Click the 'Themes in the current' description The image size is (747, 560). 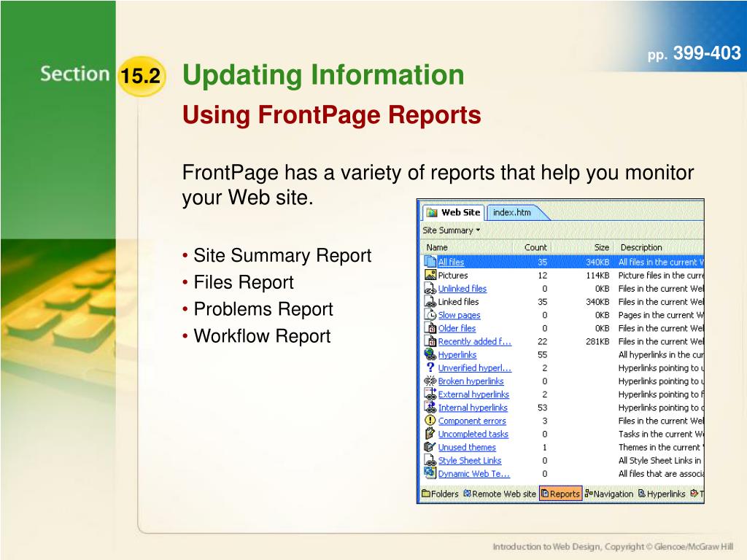point(659,447)
